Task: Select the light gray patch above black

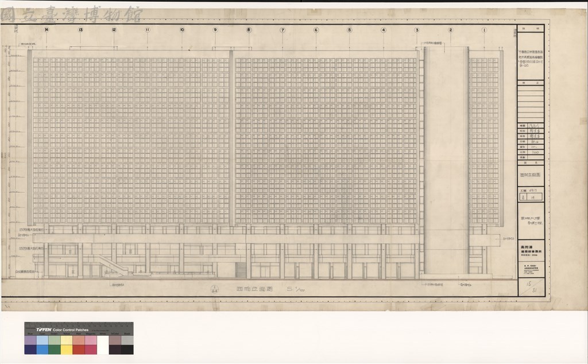Action: click(x=127, y=340)
